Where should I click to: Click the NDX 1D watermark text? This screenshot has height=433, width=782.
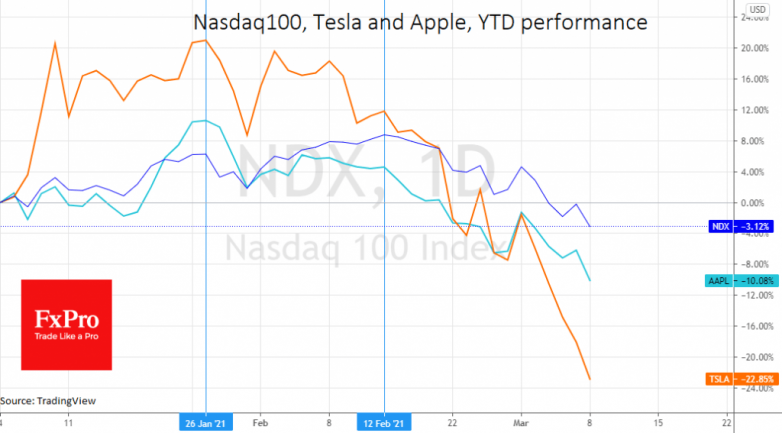[366, 172]
